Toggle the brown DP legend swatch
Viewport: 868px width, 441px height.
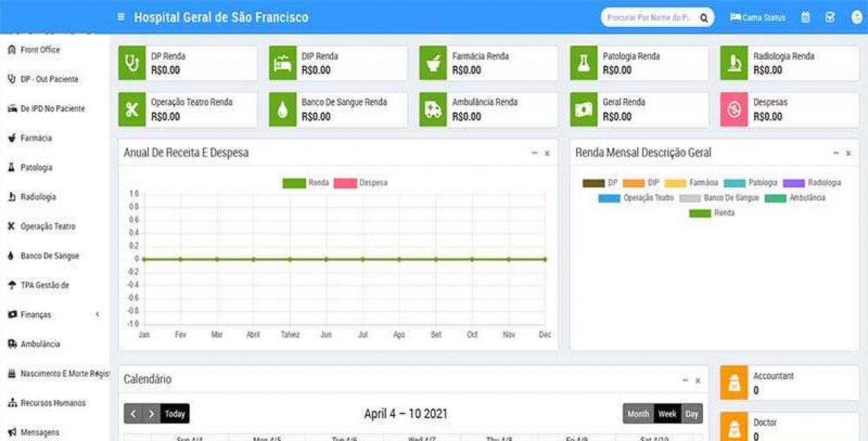click(594, 183)
